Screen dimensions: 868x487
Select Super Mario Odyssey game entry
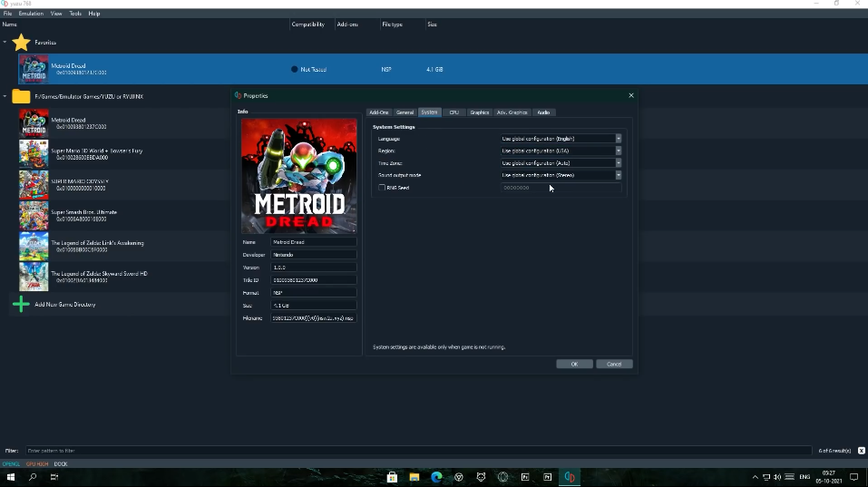(x=80, y=185)
